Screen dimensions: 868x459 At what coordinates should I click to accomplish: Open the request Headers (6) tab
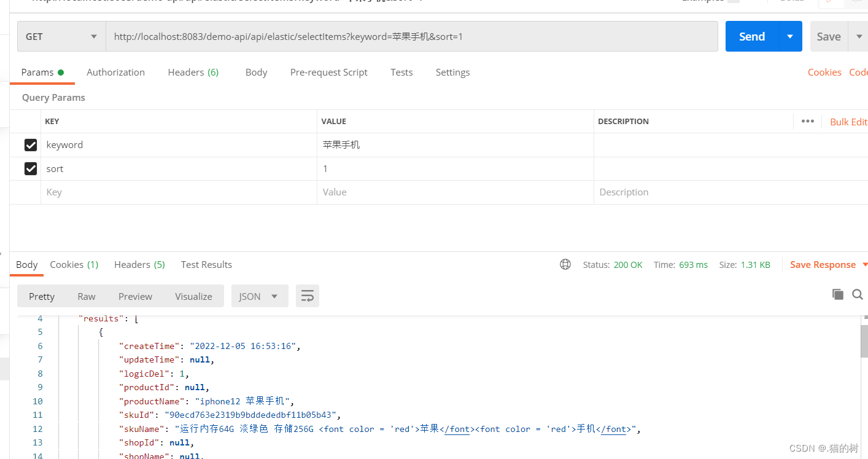[193, 72]
